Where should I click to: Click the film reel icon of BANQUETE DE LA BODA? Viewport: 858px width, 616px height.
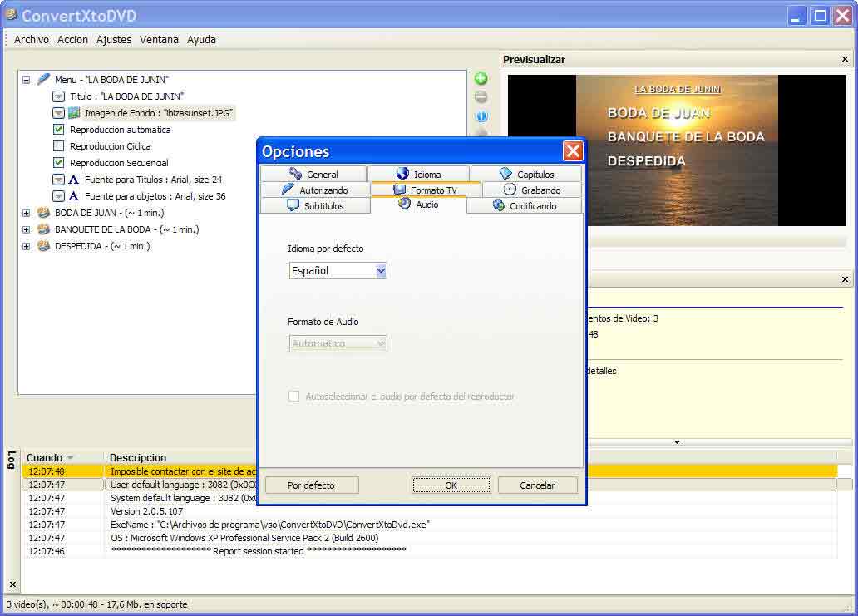[44, 229]
